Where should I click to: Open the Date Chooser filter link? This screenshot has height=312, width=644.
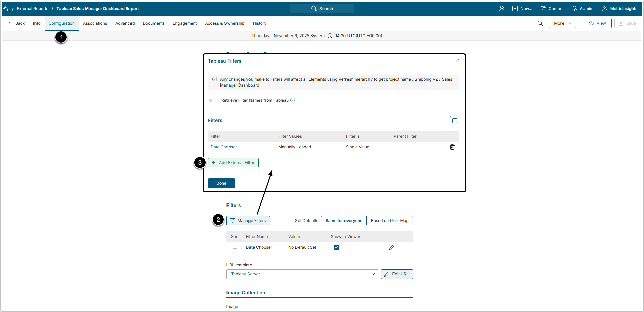click(223, 147)
